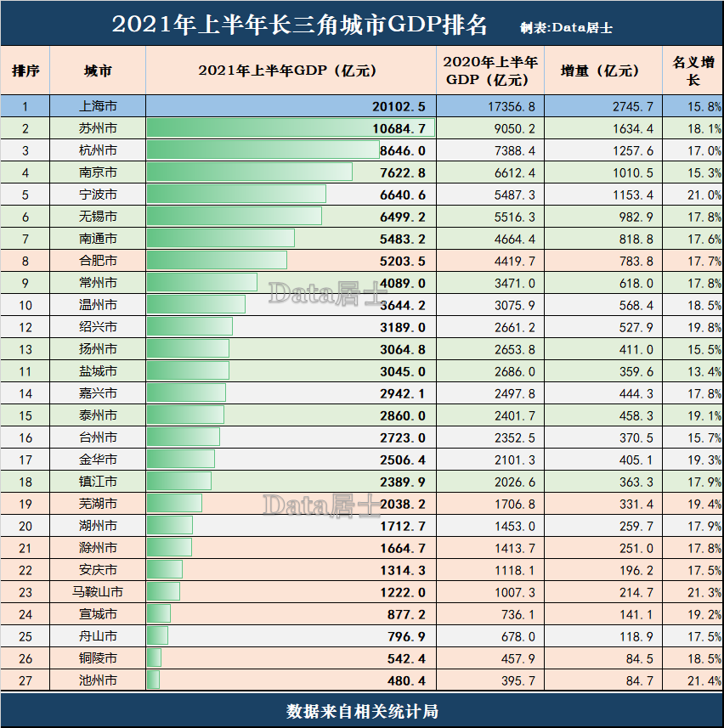Click the 南京市 city name
724x728 pixels.
point(98,172)
